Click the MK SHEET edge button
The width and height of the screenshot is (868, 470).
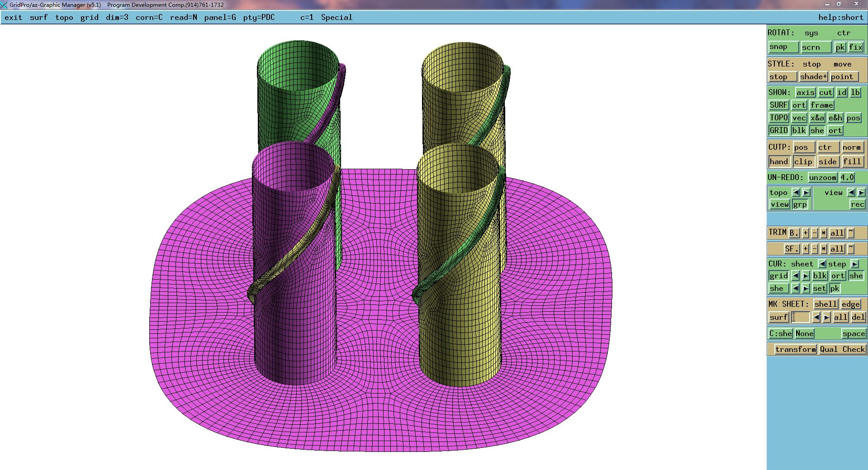tap(850, 304)
